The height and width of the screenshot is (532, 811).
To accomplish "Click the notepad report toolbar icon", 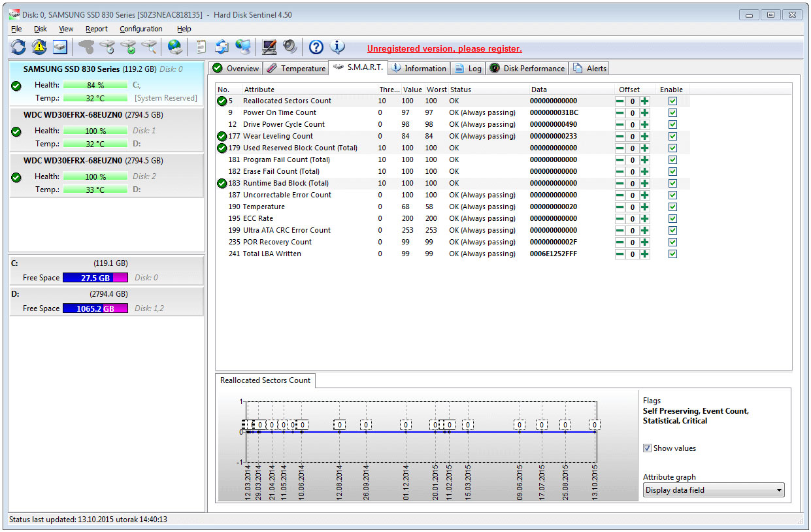I will click(201, 47).
